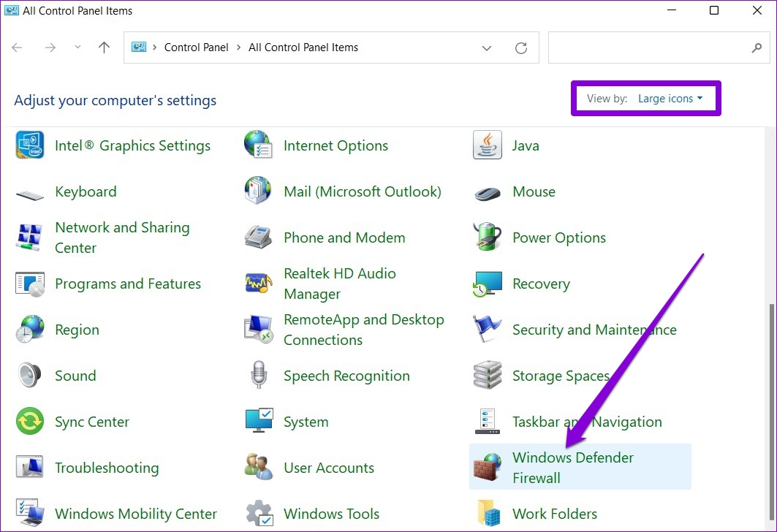Click the Control Panel search box

647,47
